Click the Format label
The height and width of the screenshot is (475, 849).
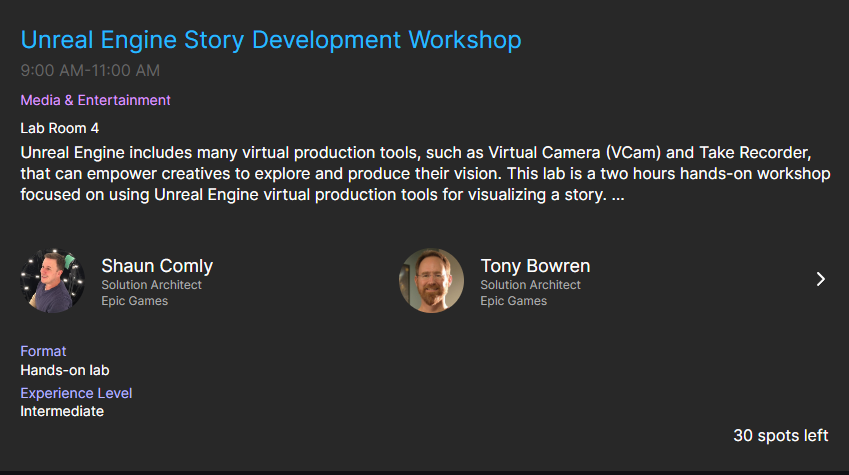pyautogui.click(x=43, y=351)
